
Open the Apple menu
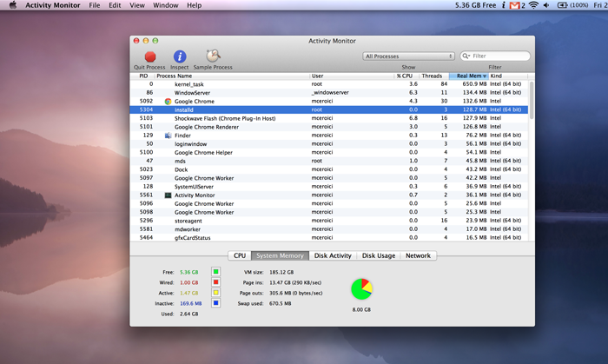(x=13, y=5)
